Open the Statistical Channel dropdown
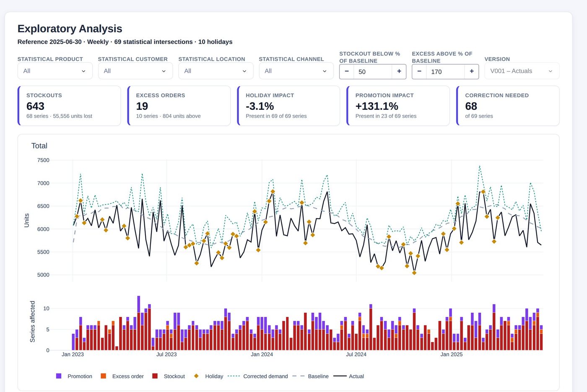This screenshot has height=392, width=587. (x=296, y=71)
